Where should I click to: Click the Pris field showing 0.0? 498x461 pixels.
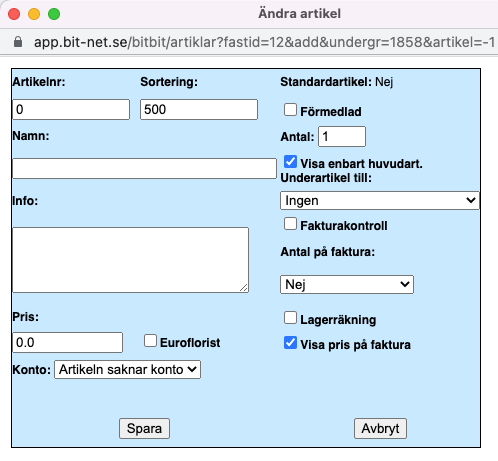[67, 342]
